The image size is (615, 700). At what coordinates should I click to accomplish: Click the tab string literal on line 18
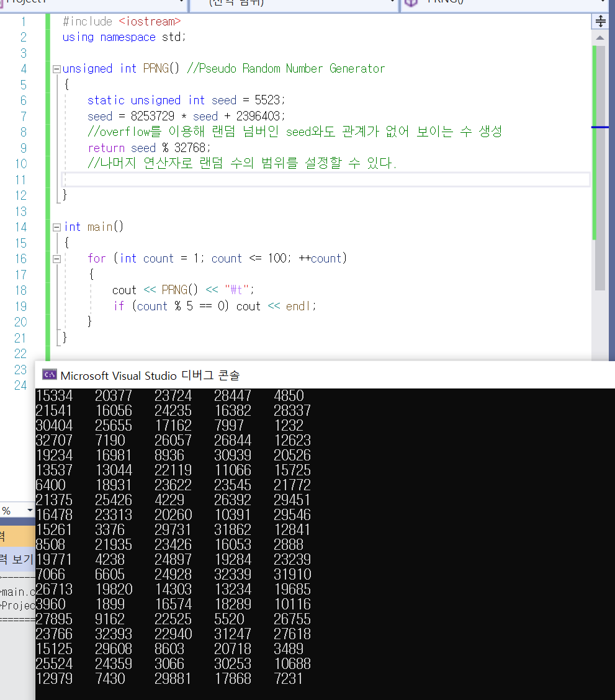[236, 290]
